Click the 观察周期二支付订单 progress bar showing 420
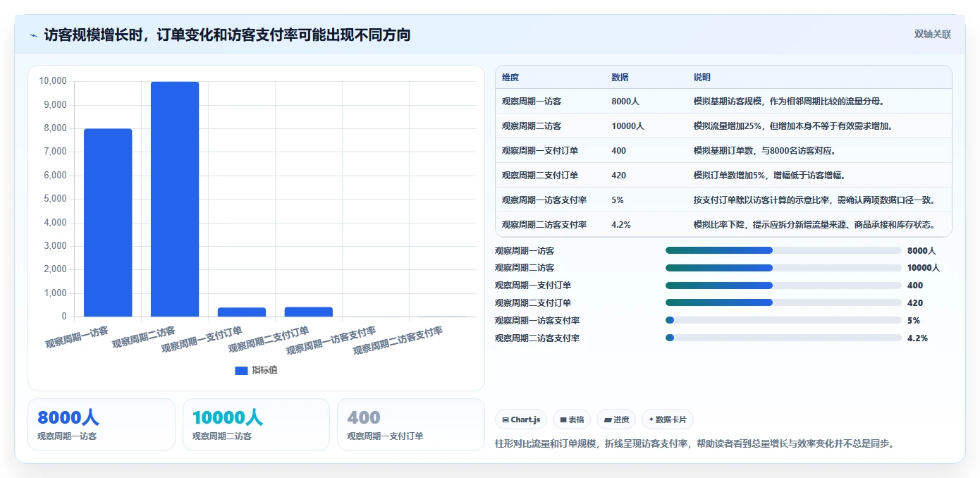 pyautogui.click(x=783, y=302)
